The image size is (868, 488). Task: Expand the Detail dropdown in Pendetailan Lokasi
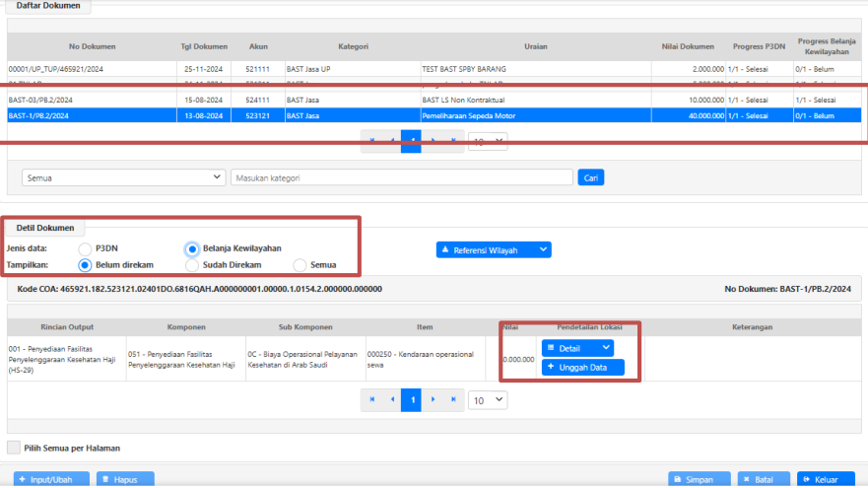click(577, 348)
